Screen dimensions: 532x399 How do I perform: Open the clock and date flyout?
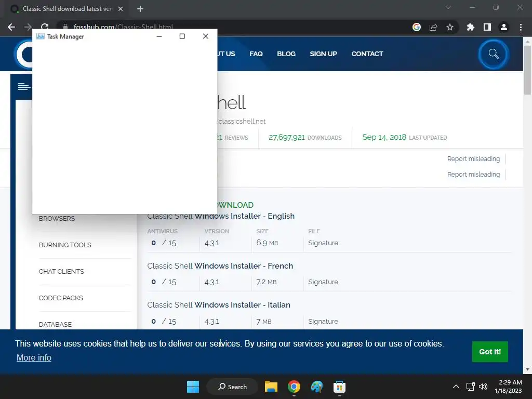point(508,387)
